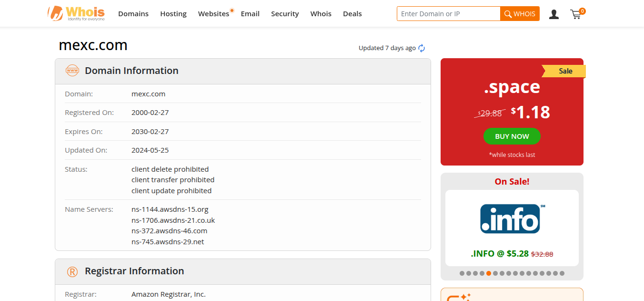
Task: Click name server ns-1706.awsdns-21.co.uk
Action: pyautogui.click(x=173, y=220)
